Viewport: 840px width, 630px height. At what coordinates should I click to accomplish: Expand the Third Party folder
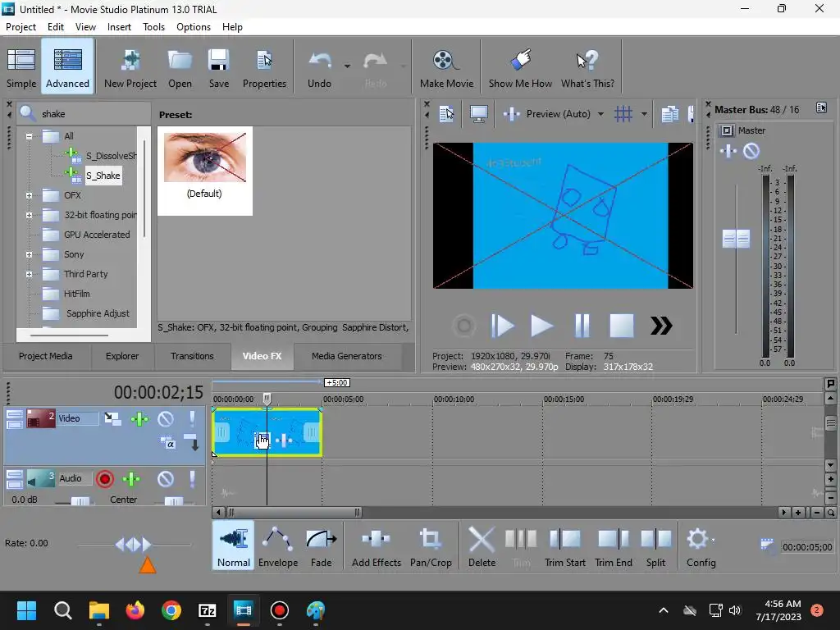pyautogui.click(x=29, y=274)
